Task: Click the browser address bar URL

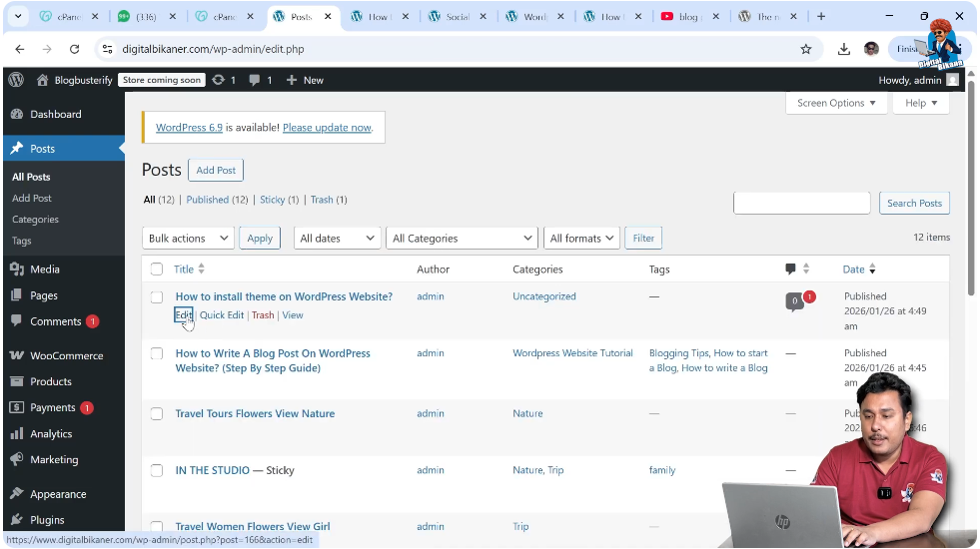Action: [x=213, y=49]
